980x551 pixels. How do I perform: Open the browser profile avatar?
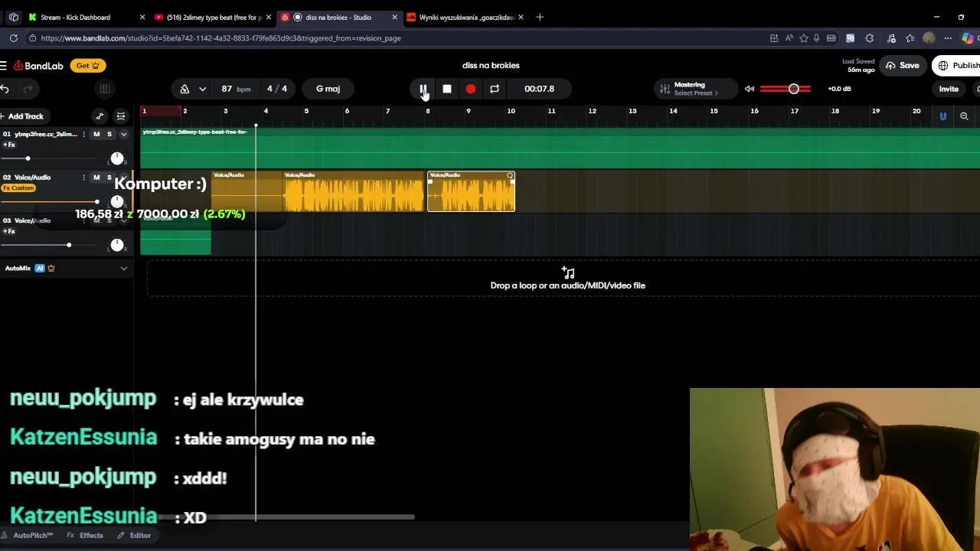pos(929,38)
